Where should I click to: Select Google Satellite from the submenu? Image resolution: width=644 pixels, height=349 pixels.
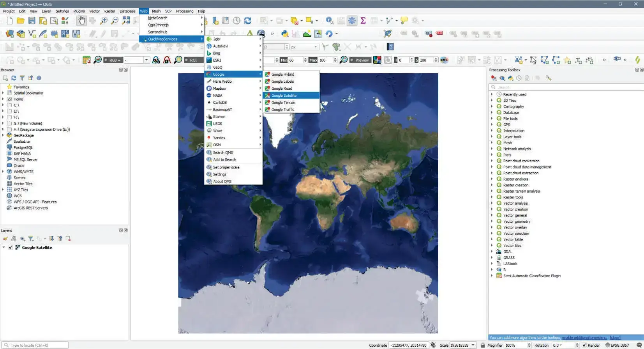pos(291,96)
